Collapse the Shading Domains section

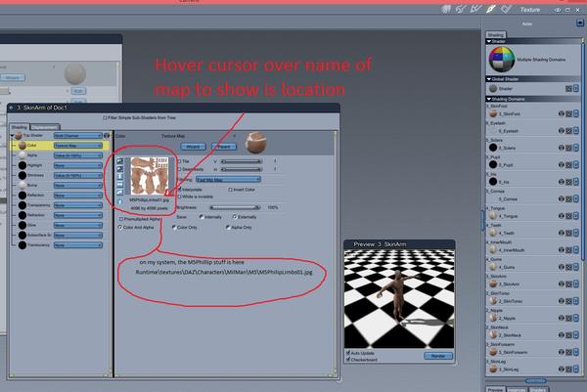click(x=489, y=99)
